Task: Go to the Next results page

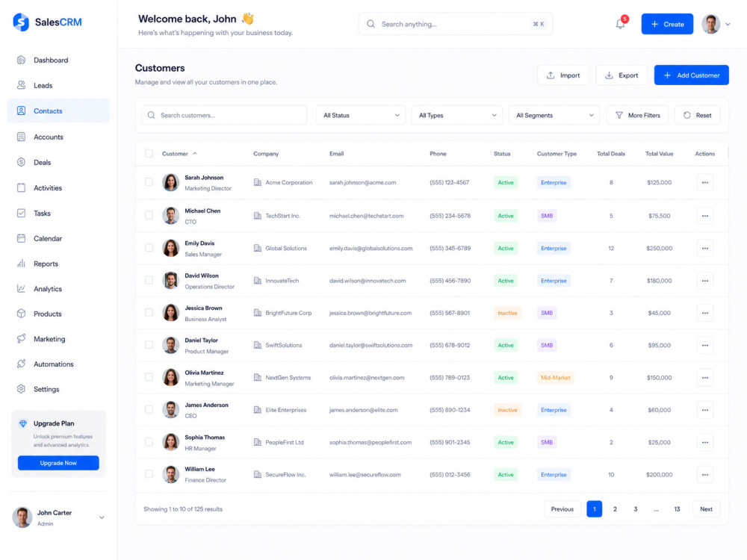Action: [x=706, y=509]
